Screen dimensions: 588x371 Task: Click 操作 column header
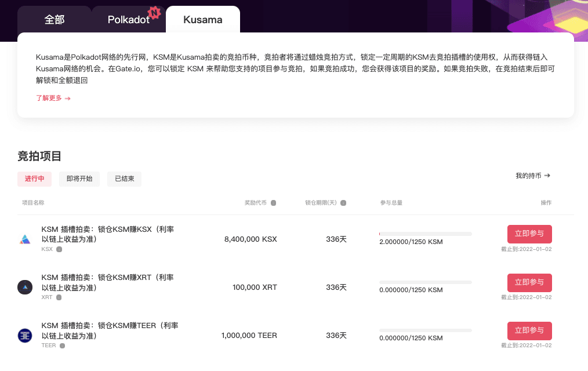tap(546, 203)
